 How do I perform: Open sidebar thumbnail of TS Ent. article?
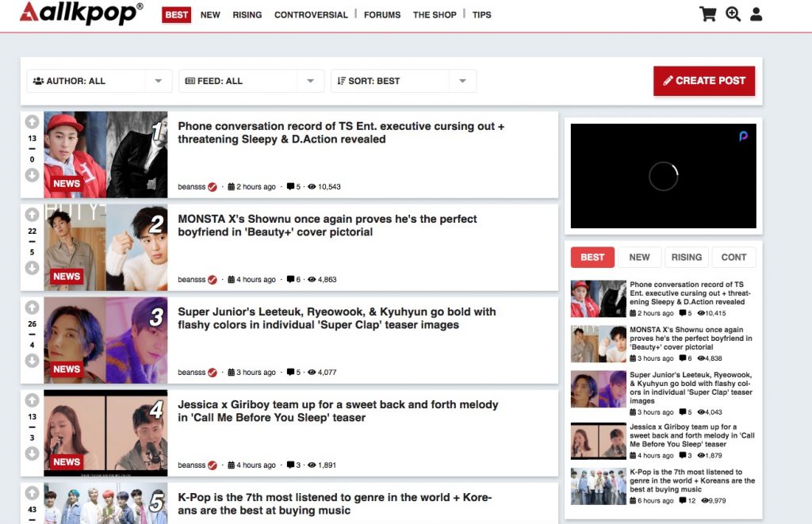(599, 299)
